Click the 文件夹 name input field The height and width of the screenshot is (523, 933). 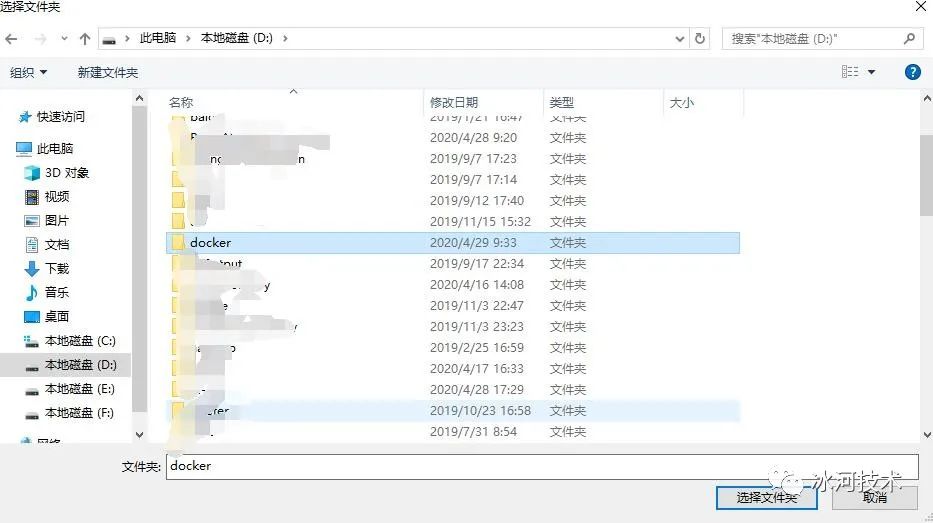[542, 466]
